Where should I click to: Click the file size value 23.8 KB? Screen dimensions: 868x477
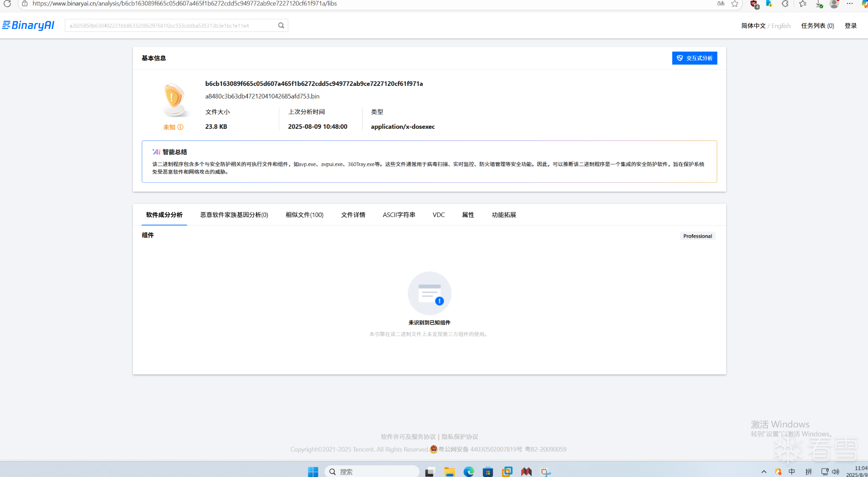(216, 127)
